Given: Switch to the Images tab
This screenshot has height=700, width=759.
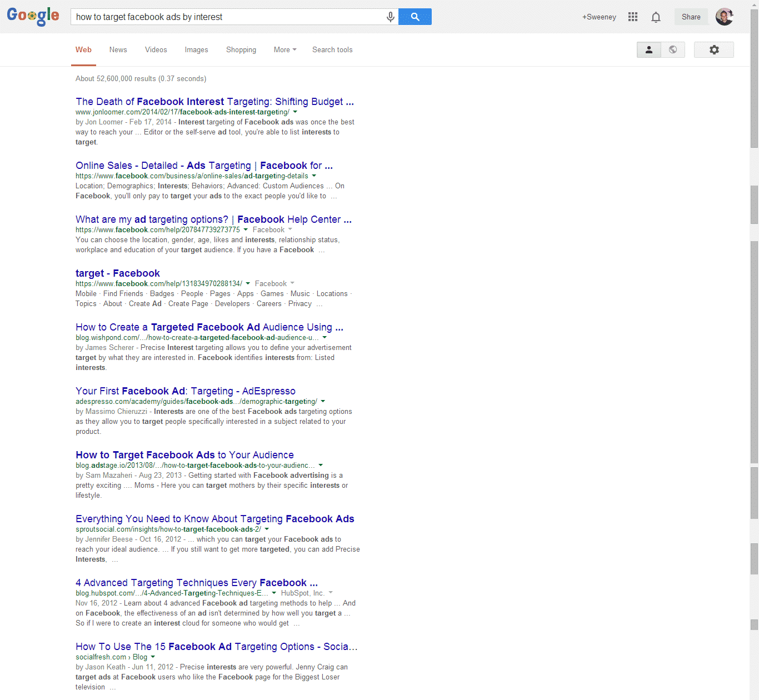Looking at the screenshot, I should [x=197, y=49].
